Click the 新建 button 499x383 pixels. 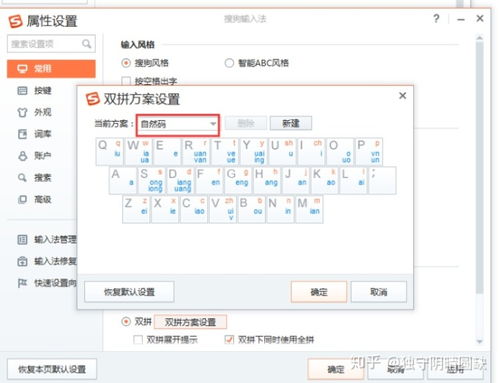291,123
